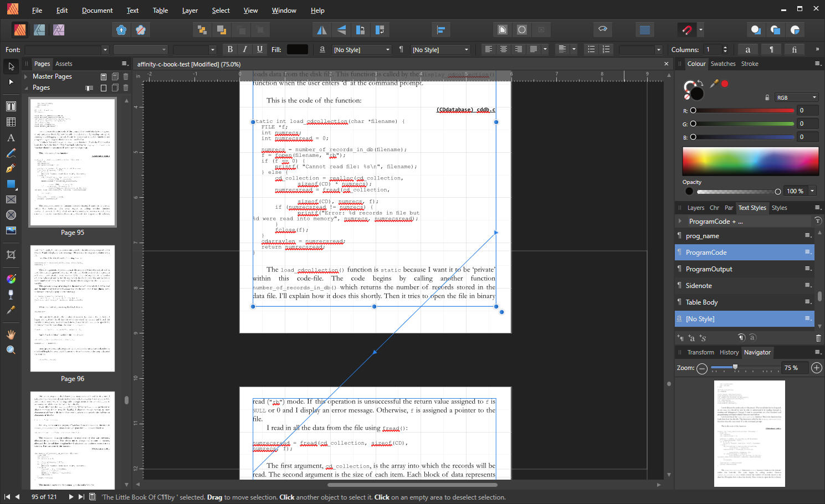825x504 pixels.
Task: Select the Picture Frame Ellipse tool
Action: [x=11, y=215]
